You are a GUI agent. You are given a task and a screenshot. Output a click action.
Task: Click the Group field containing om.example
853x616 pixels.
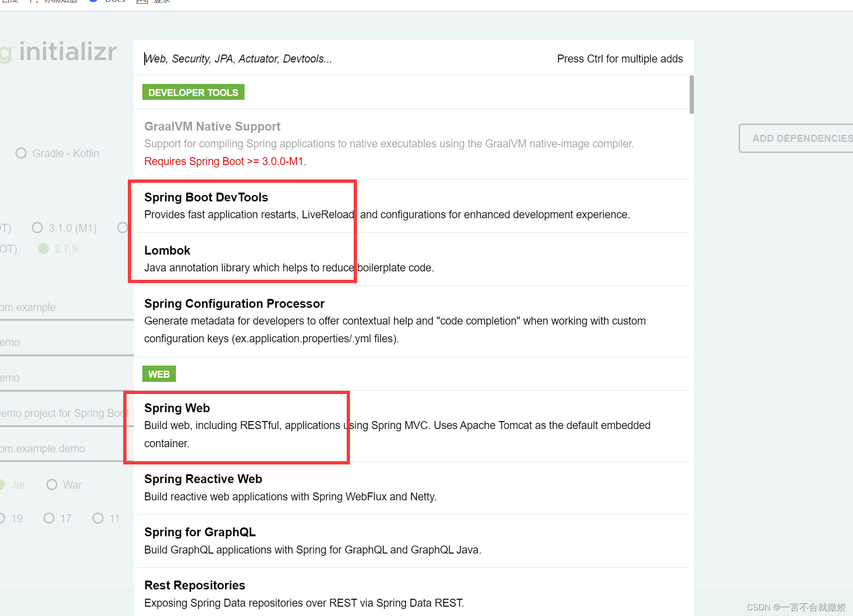67,308
